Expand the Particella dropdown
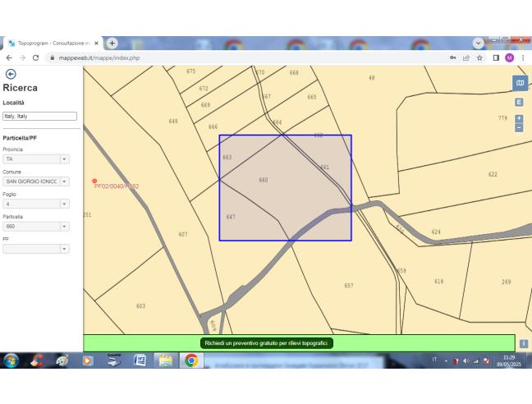This screenshot has width=532, height=404. [64, 226]
